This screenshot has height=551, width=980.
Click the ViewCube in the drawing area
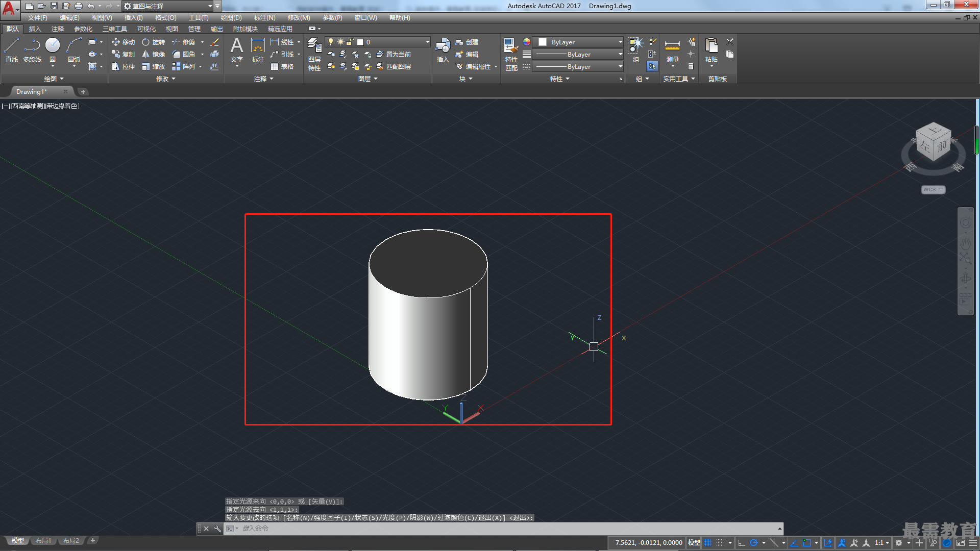pos(933,143)
